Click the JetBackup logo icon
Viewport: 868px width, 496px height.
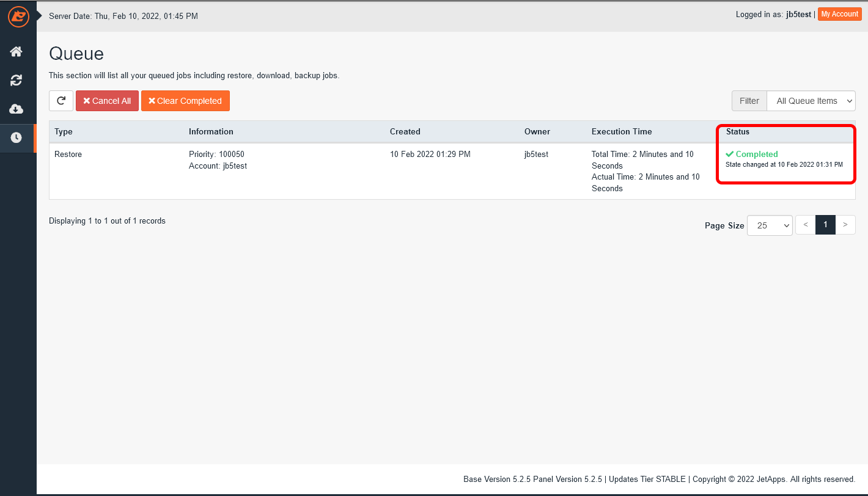point(18,16)
